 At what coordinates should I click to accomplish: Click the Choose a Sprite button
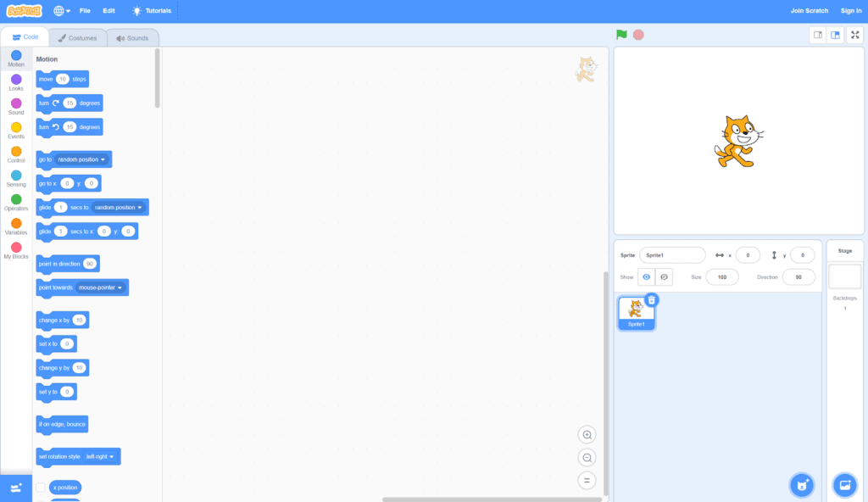tap(802, 485)
